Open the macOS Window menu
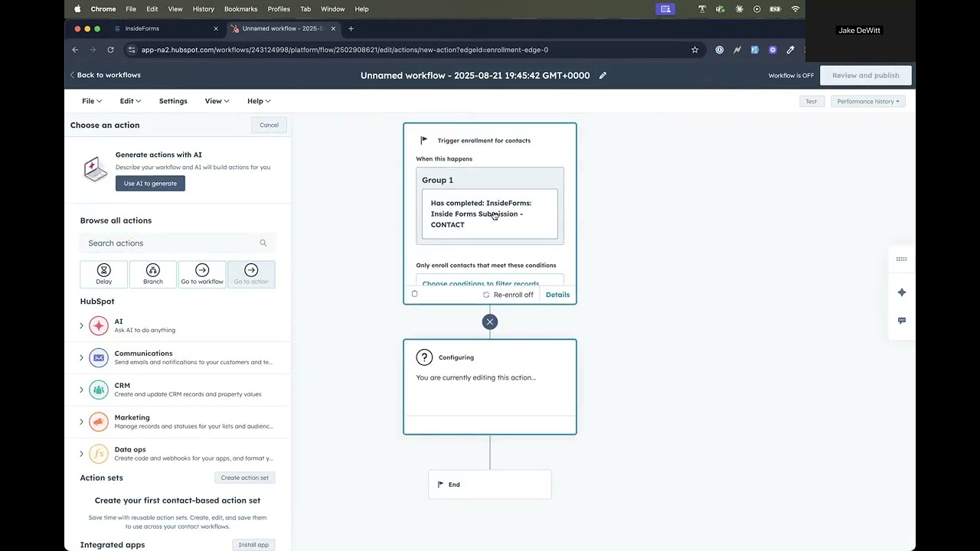The height and width of the screenshot is (551, 980). pyautogui.click(x=333, y=9)
